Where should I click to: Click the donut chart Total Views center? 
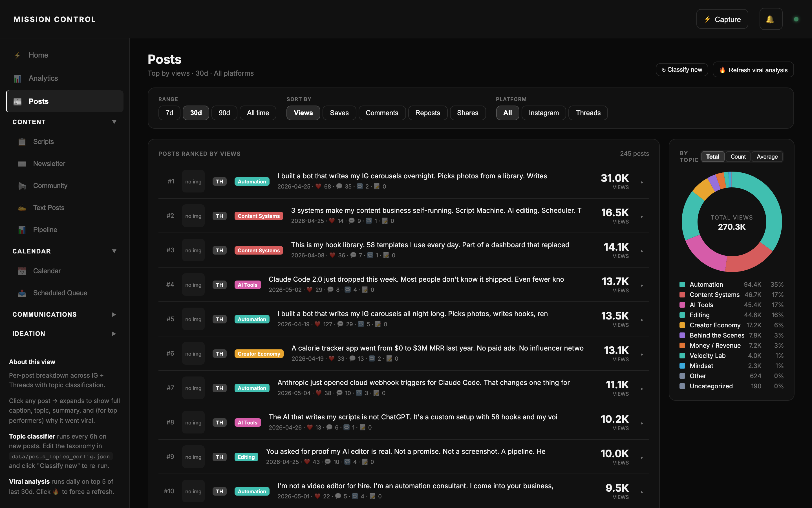tap(731, 222)
